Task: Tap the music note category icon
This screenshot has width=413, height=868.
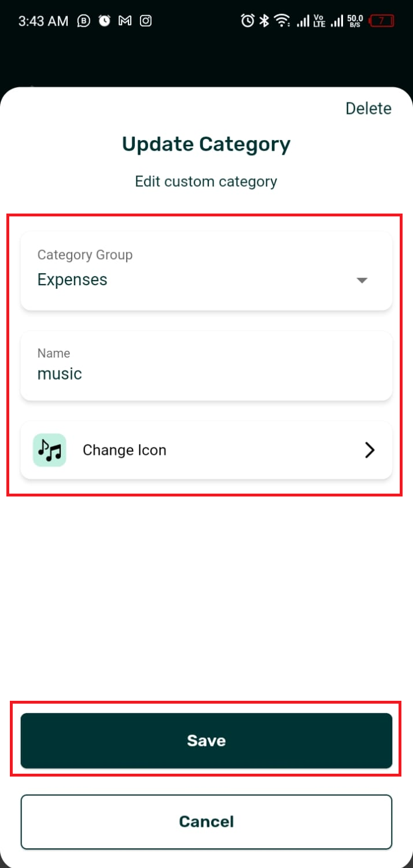Action: tap(49, 450)
